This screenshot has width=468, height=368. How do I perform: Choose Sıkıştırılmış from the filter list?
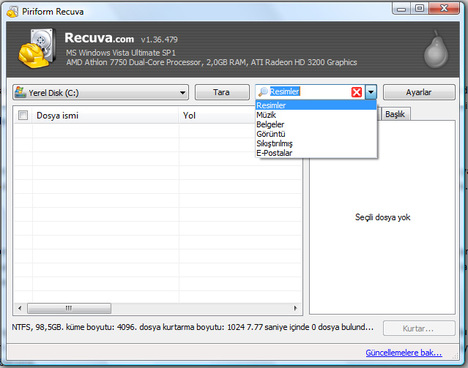tap(316, 143)
